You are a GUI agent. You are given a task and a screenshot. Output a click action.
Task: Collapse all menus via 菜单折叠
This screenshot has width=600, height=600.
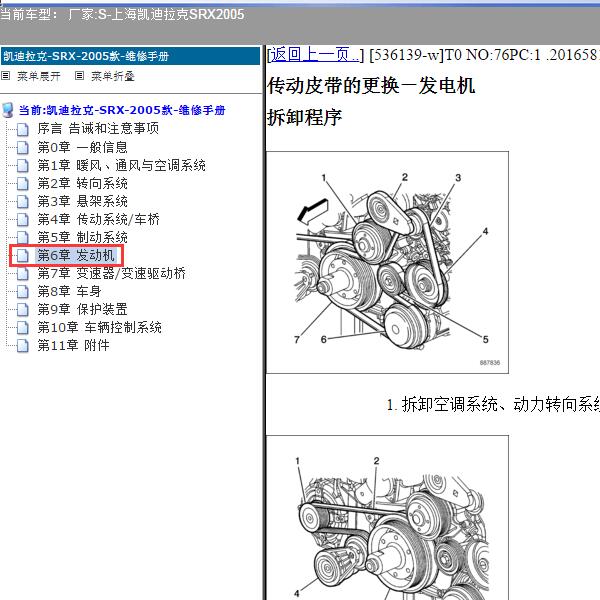pyautogui.click(x=113, y=76)
